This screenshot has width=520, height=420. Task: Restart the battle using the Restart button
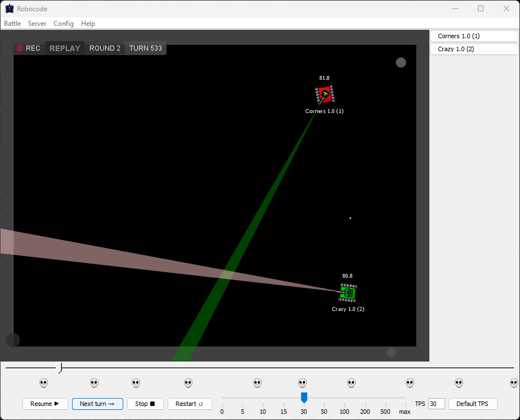(189, 404)
